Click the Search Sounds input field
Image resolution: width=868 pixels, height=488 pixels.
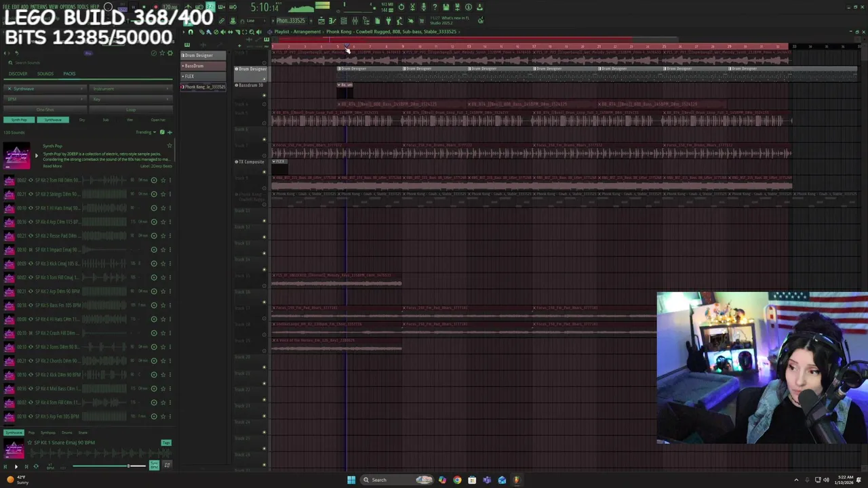pyautogui.click(x=88, y=62)
